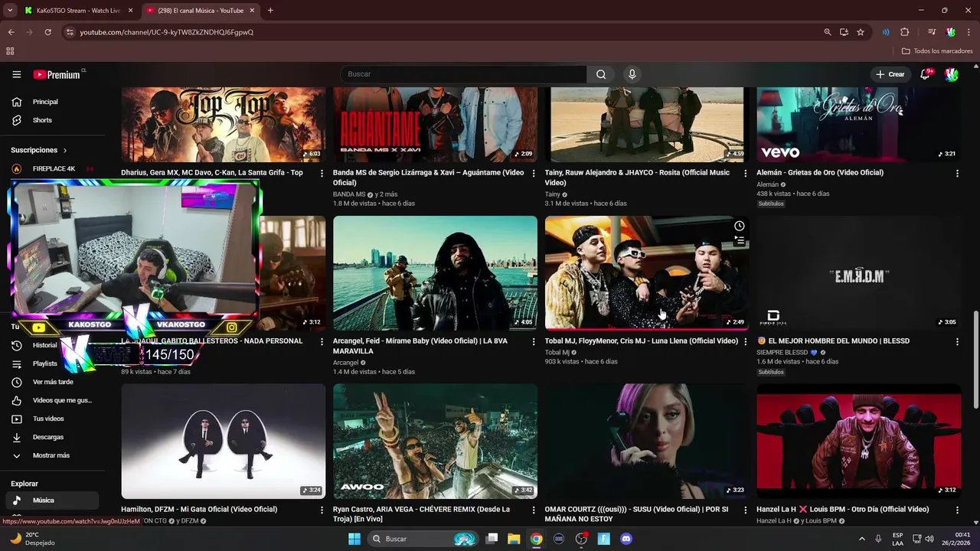Open BANDA MS channel link
The height and width of the screenshot is (551, 980).
[x=349, y=194]
